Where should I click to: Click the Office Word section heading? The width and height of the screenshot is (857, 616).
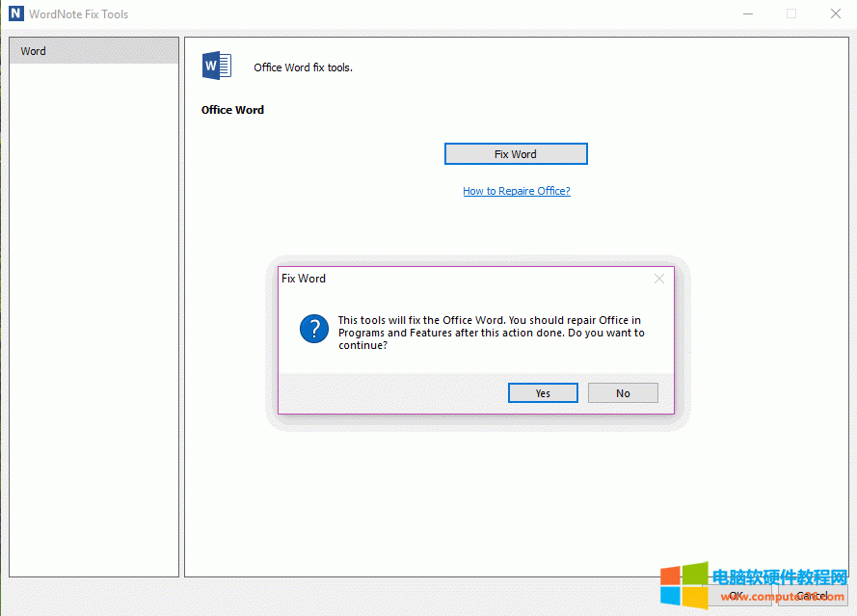pos(232,110)
